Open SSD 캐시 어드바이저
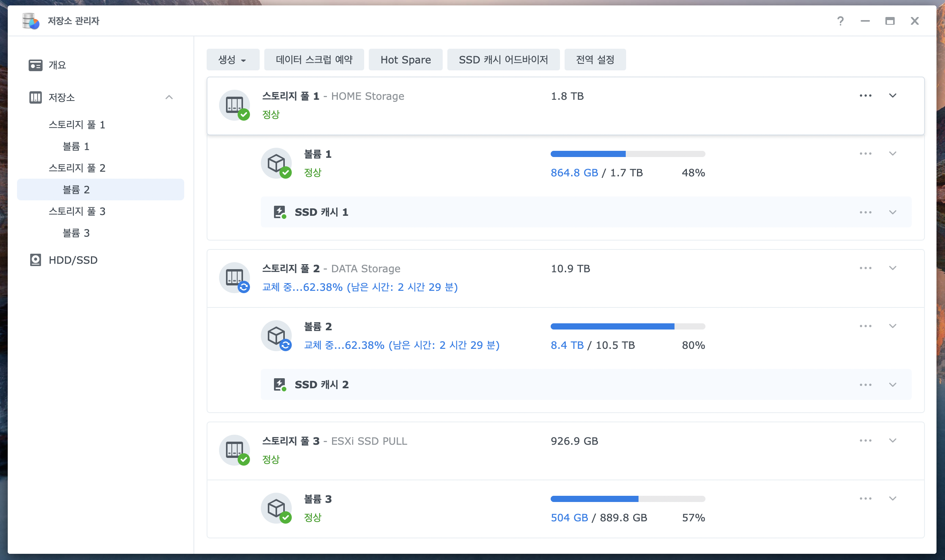The height and width of the screenshot is (560, 945). tap(503, 60)
